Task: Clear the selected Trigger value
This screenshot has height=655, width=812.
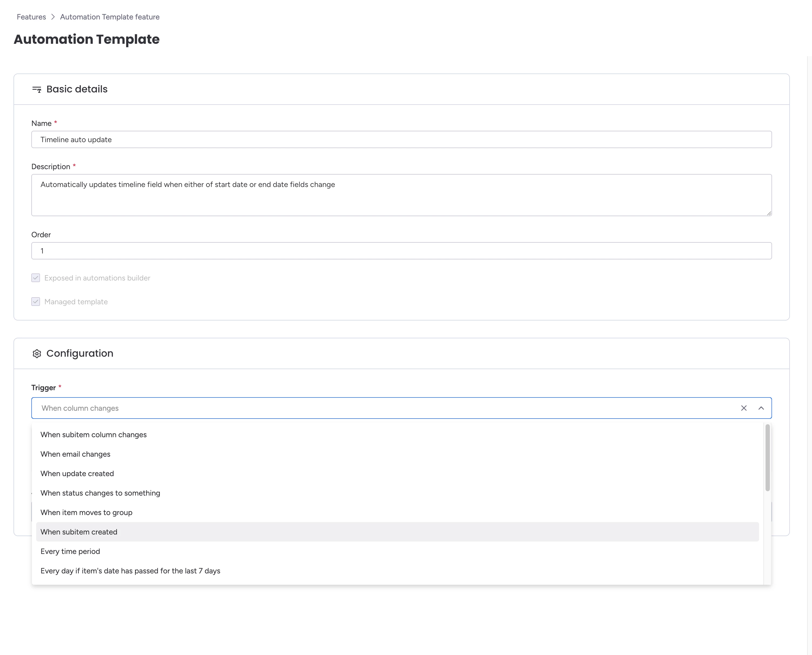Action: click(743, 408)
